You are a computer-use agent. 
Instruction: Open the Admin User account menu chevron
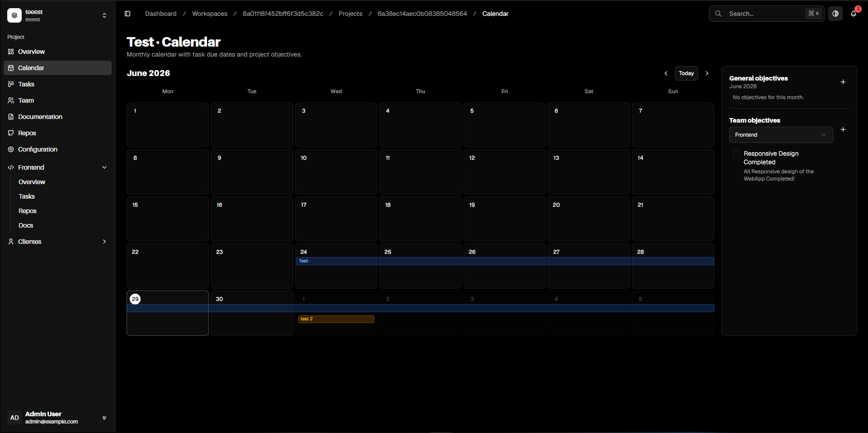(104, 418)
